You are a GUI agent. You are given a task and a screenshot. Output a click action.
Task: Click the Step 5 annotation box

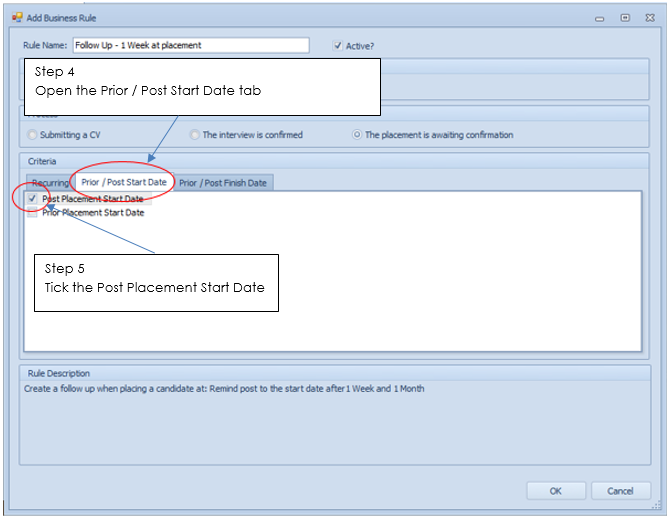point(155,282)
